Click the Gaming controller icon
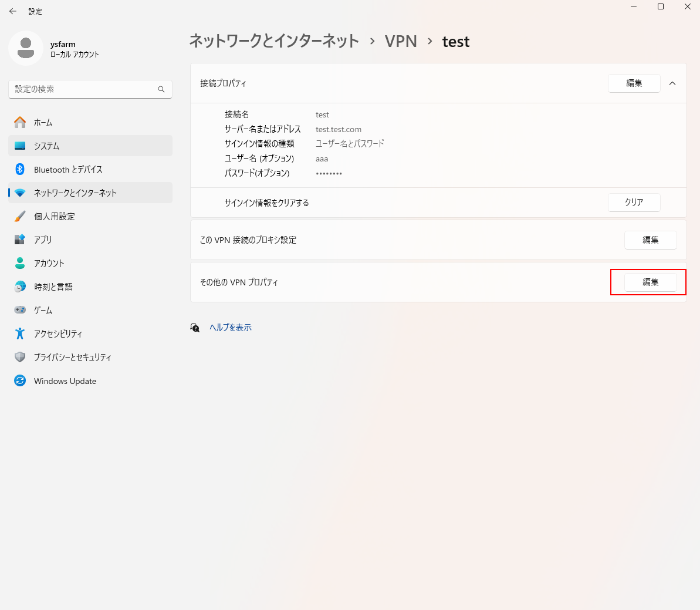The width and height of the screenshot is (700, 610). tap(20, 310)
